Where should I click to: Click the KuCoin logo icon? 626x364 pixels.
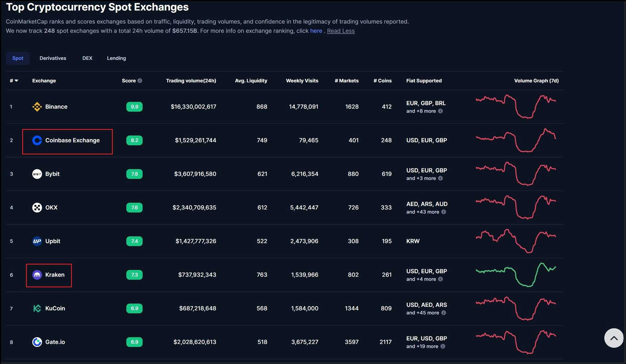37,308
